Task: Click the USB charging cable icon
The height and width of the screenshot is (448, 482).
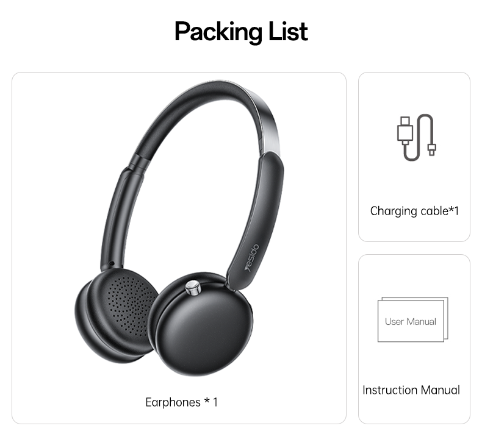Action: tap(417, 138)
